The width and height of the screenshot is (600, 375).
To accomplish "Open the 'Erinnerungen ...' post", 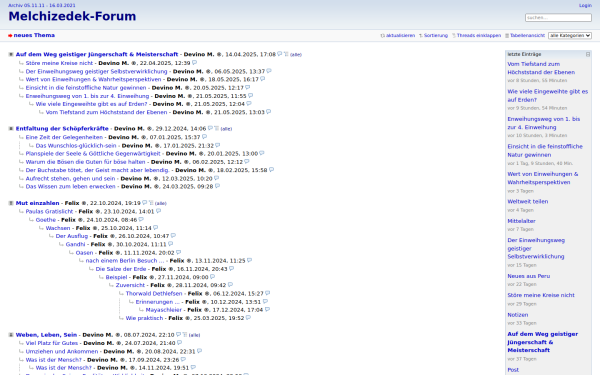I will click(157, 302).
